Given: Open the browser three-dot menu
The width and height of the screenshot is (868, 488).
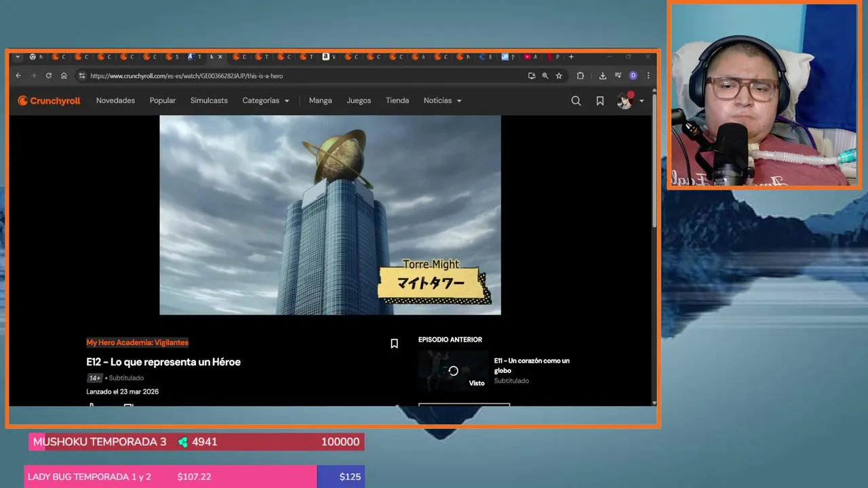Looking at the screenshot, I should pyautogui.click(x=648, y=76).
